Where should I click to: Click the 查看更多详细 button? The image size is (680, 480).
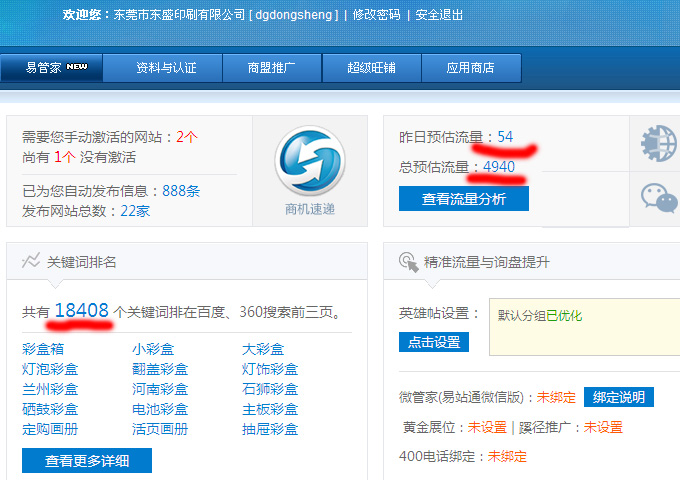pos(87,460)
